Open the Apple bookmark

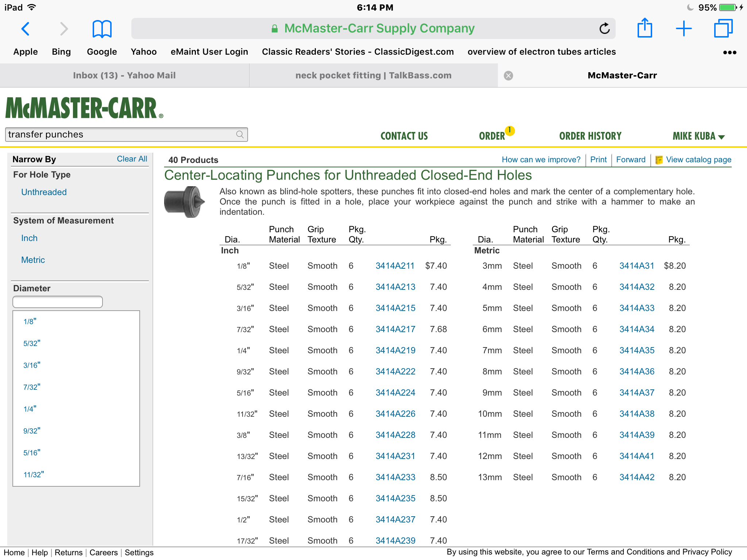[26, 52]
